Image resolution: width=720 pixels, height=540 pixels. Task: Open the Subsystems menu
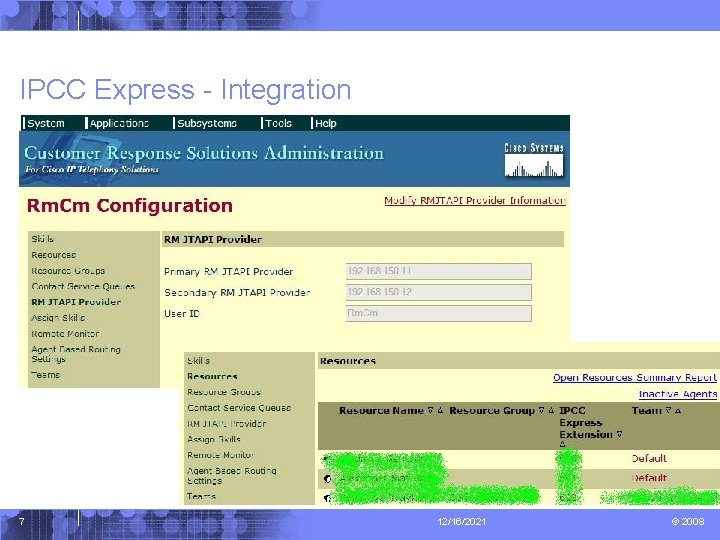(x=207, y=123)
